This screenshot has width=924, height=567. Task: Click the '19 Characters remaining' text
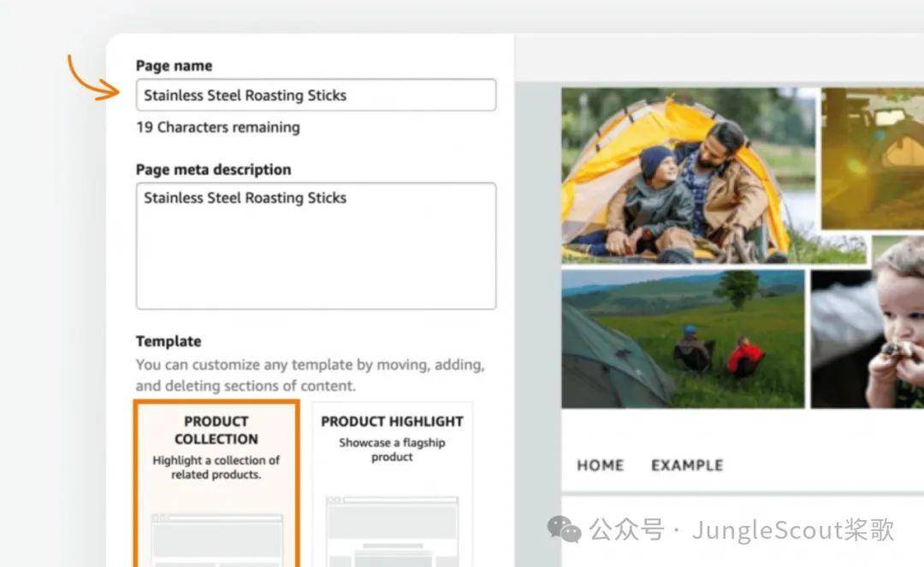218,127
